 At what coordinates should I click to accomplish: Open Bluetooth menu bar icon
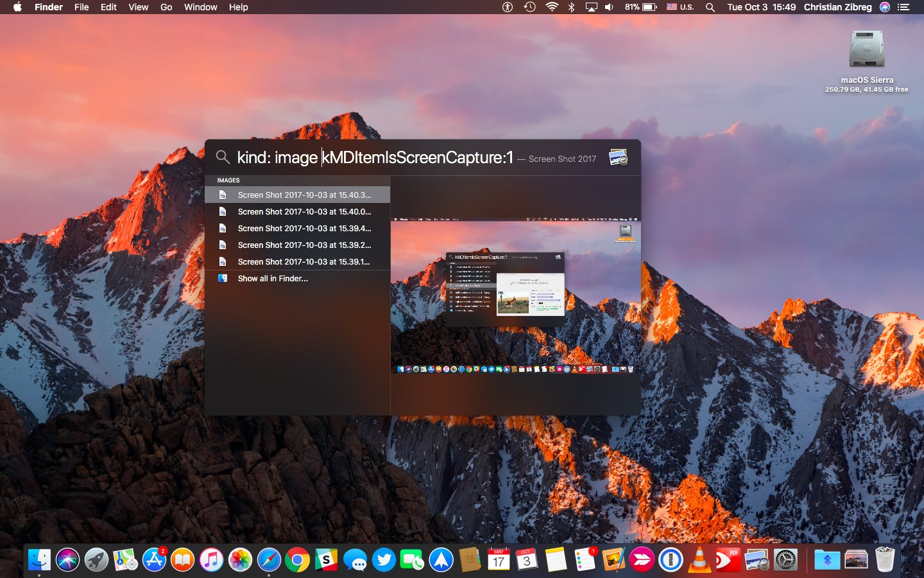coord(571,7)
